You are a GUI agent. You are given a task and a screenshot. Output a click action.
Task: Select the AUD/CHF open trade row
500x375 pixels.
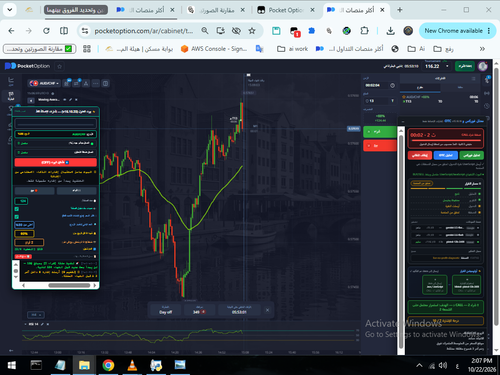point(440,99)
